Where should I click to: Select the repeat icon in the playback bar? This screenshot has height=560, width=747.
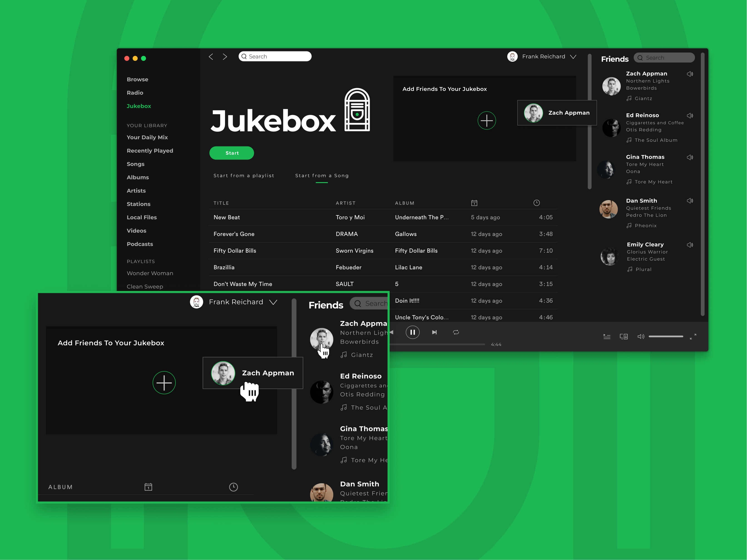click(x=456, y=332)
